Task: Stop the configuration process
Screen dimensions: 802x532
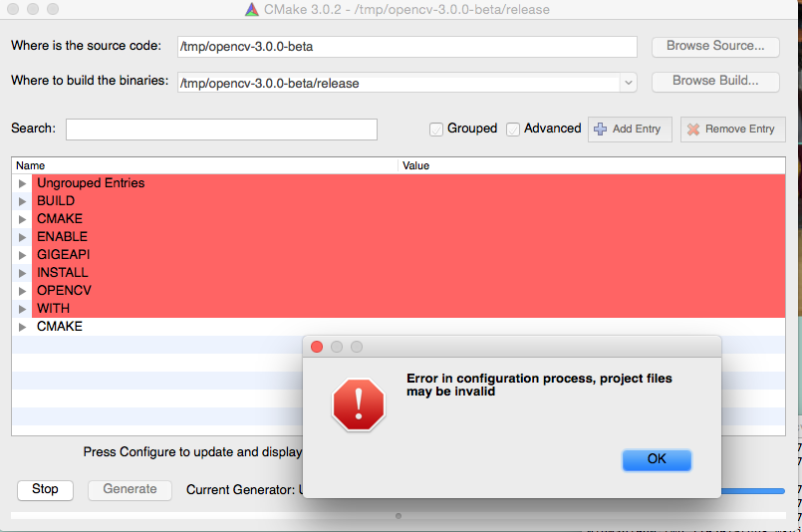Action: point(45,489)
